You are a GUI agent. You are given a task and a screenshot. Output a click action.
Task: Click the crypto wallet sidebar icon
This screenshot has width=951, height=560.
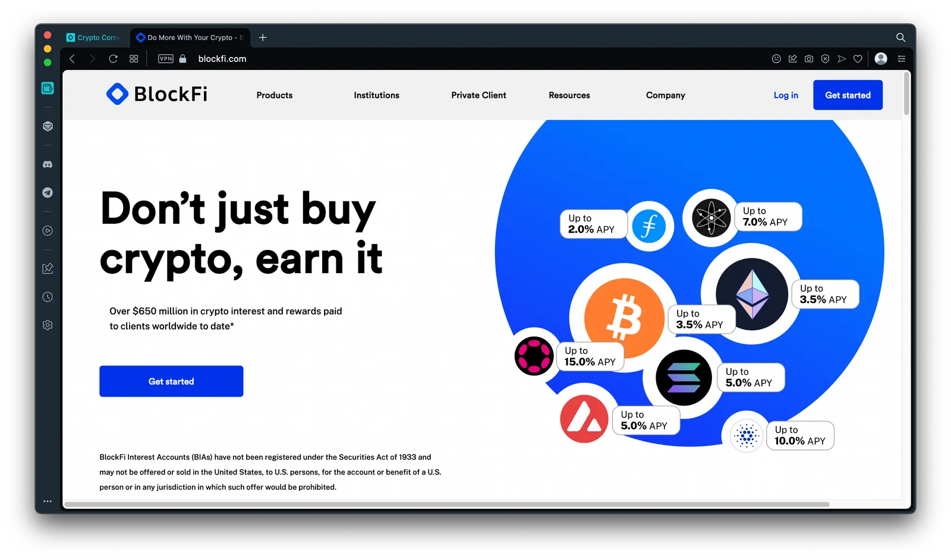(x=48, y=88)
